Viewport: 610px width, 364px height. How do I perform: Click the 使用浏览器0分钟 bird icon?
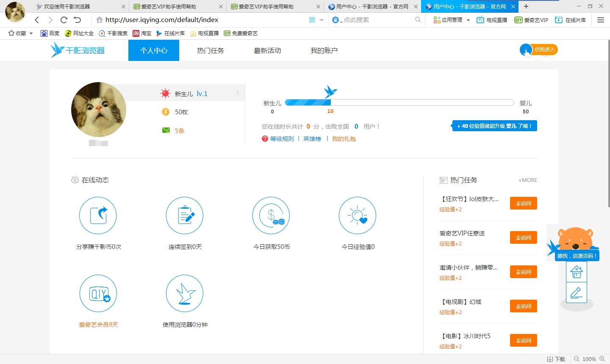[x=185, y=293]
